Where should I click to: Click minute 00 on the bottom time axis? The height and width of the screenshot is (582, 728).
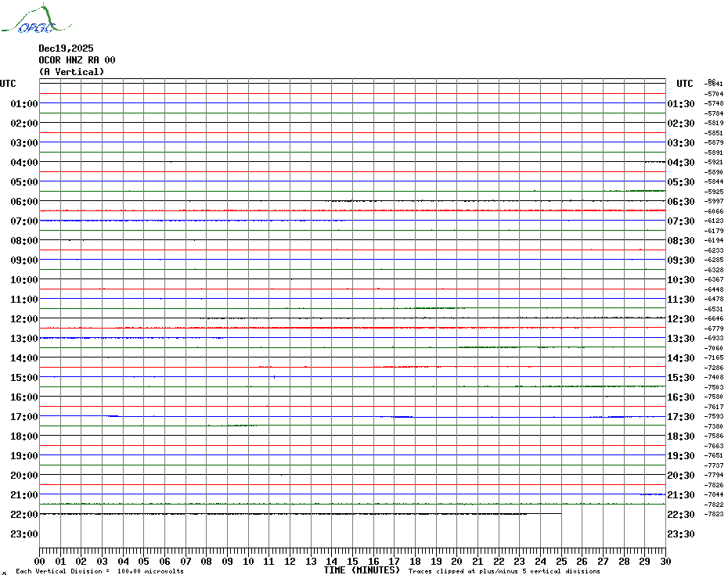[40, 561]
